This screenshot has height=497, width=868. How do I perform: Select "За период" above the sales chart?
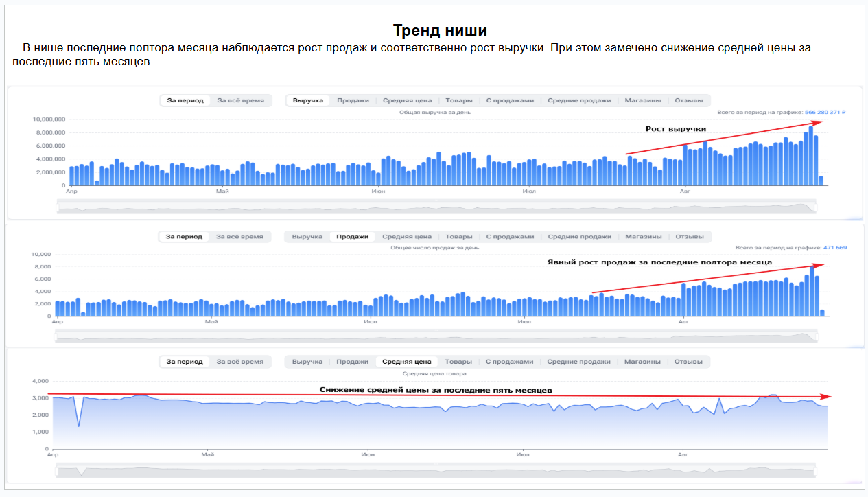185,237
